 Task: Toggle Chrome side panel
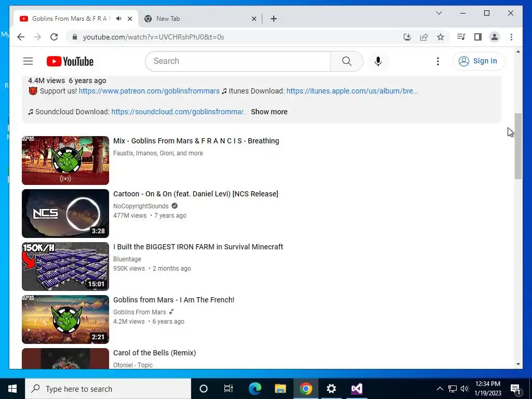point(478,37)
